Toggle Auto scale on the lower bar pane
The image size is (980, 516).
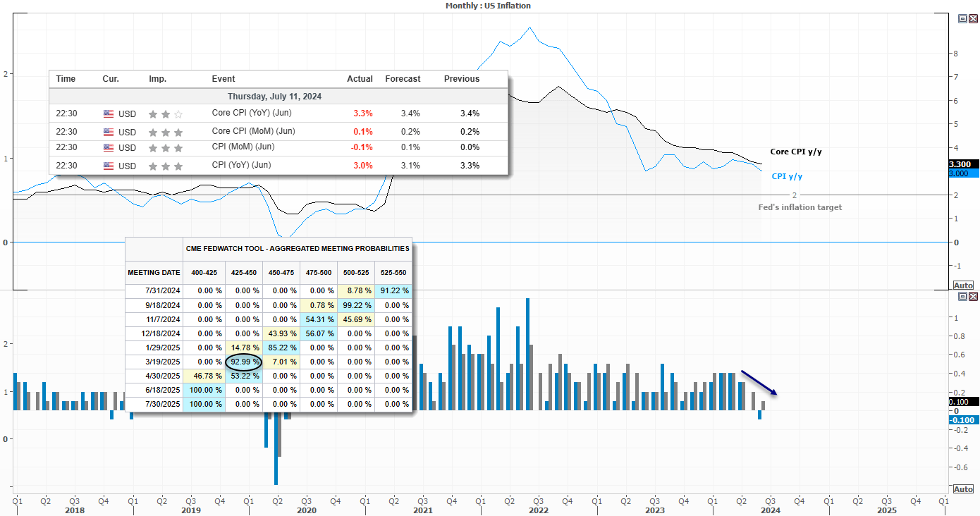[963, 489]
